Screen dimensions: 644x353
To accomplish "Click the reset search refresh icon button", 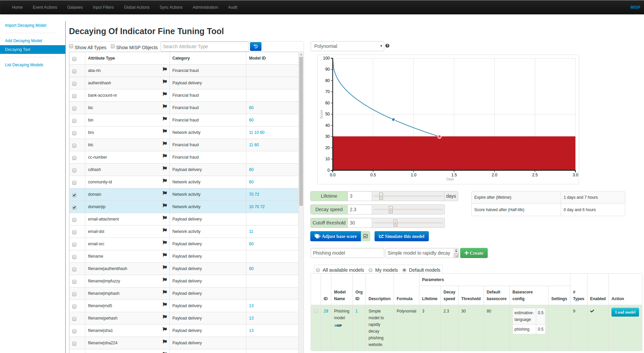I will coord(255,47).
